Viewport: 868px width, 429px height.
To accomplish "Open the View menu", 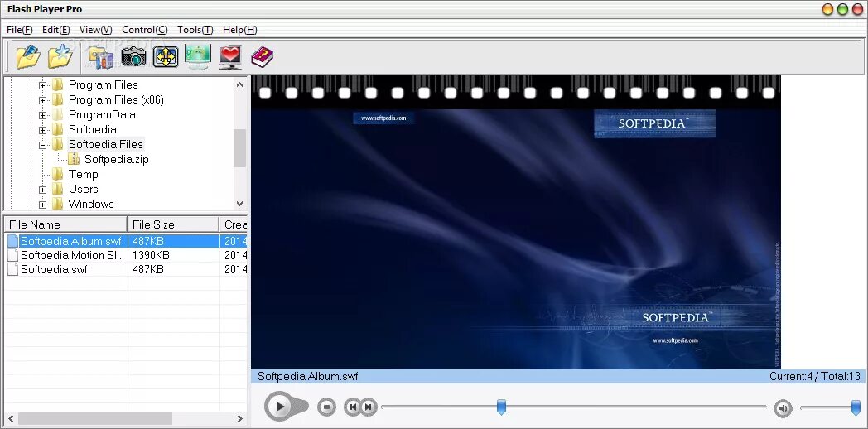I will 96,30.
